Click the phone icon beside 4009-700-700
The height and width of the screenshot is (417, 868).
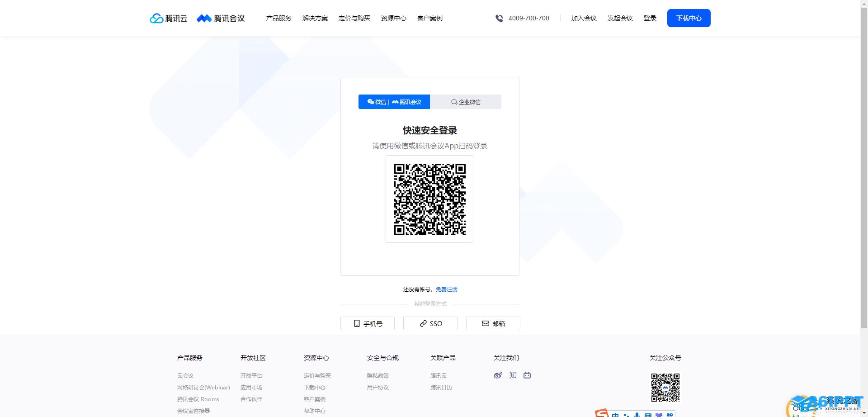tap(499, 18)
